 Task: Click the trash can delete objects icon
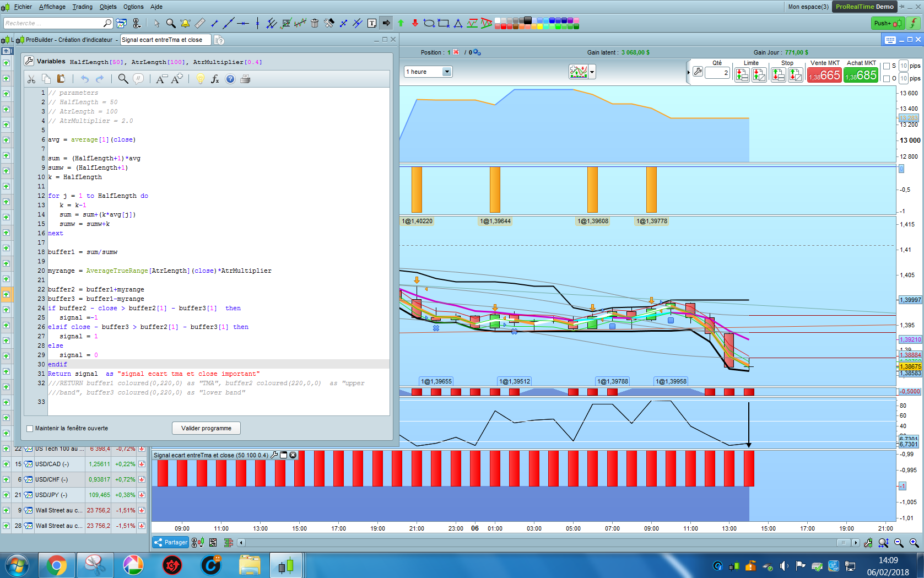tap(315, 23)
